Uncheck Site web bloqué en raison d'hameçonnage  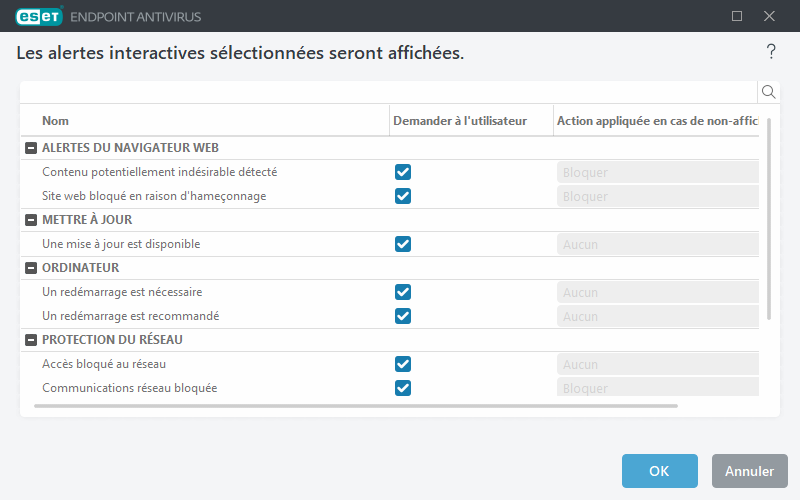tap(403, 196)
